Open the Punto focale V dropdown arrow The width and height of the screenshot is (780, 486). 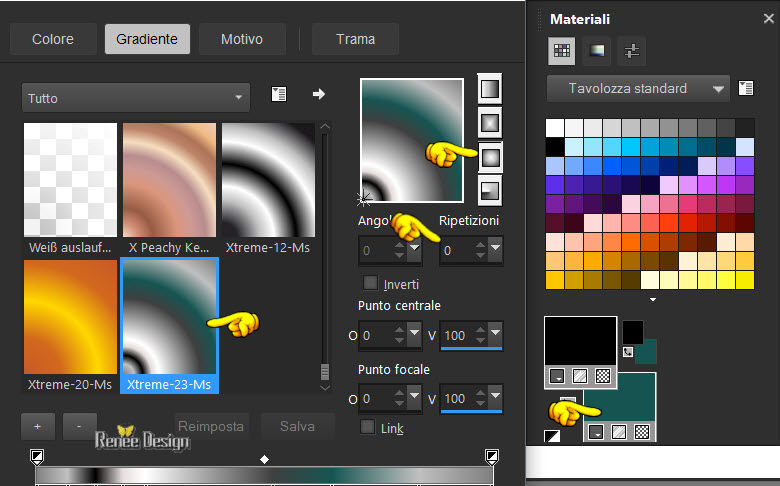point(495,395)
